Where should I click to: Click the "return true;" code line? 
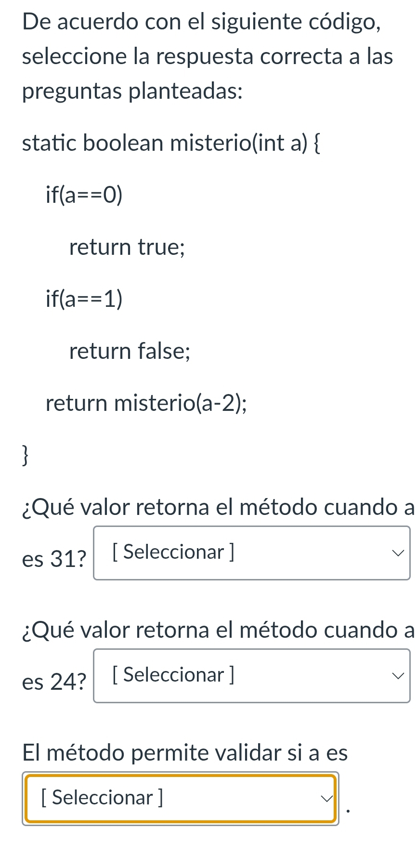(x=127, y=247)
